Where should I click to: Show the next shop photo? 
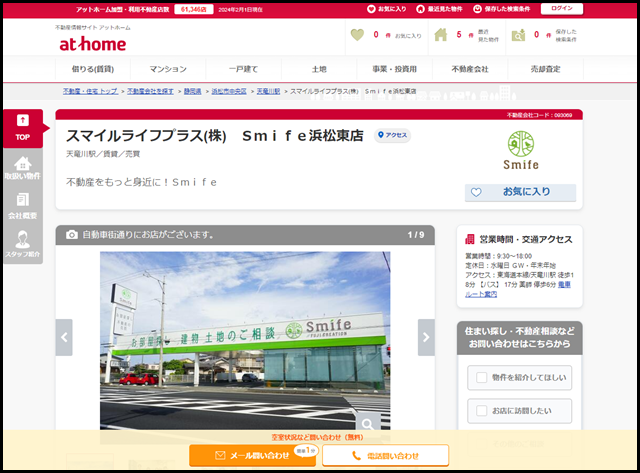point(426,337)
